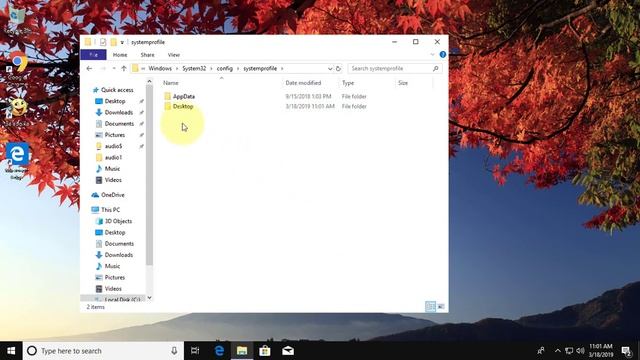Open Task View on taskbar
This screenshot has height=360, width=640.
coord(195,351)
